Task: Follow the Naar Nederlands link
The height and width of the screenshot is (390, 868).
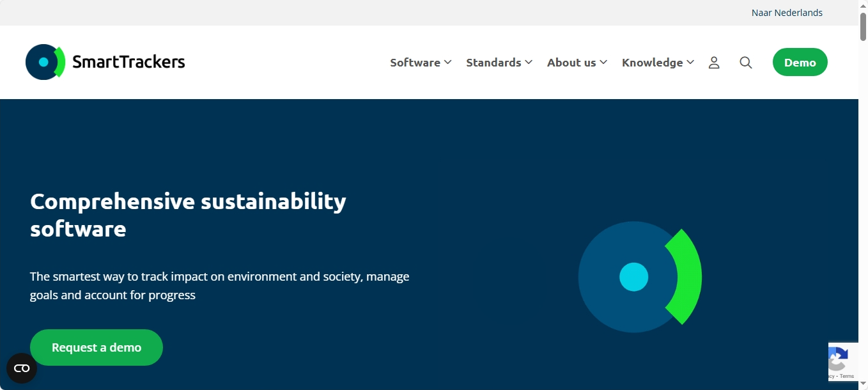Action: click(787, 13)
